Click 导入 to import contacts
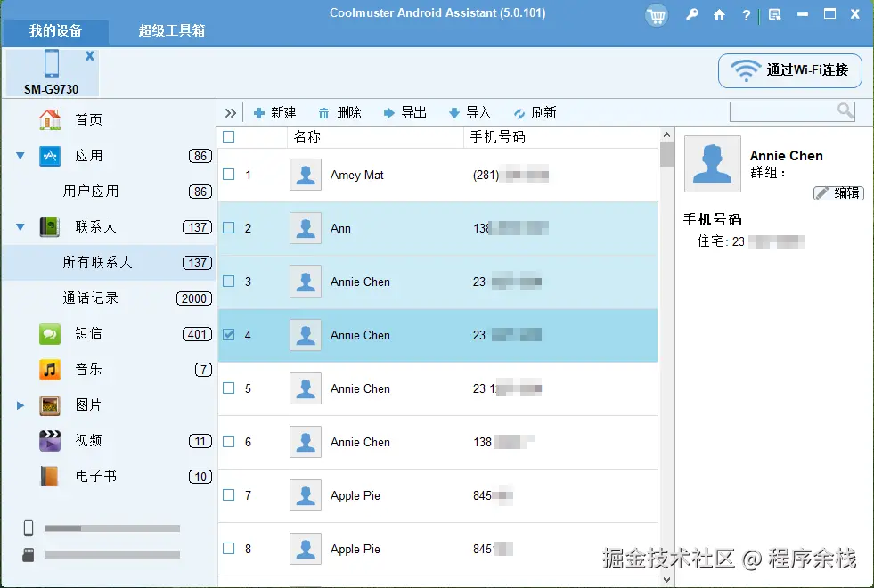 470,113
